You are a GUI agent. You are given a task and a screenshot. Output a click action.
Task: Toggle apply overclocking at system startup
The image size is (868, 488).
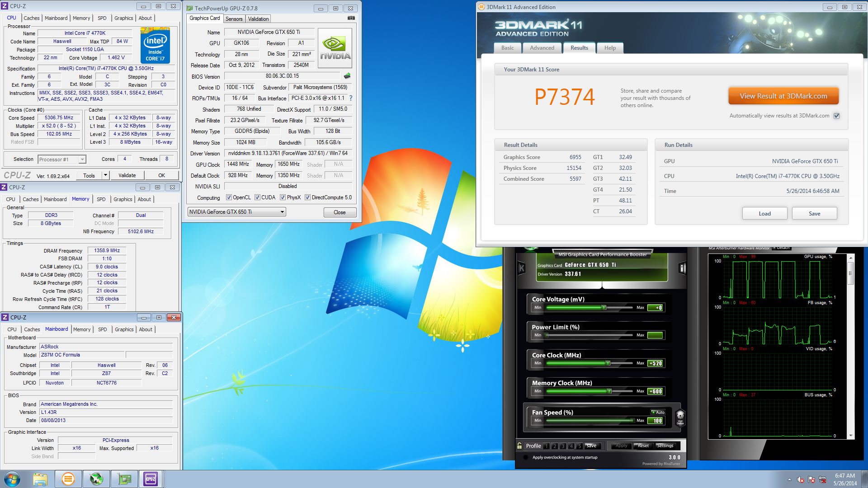pos(526,457)
